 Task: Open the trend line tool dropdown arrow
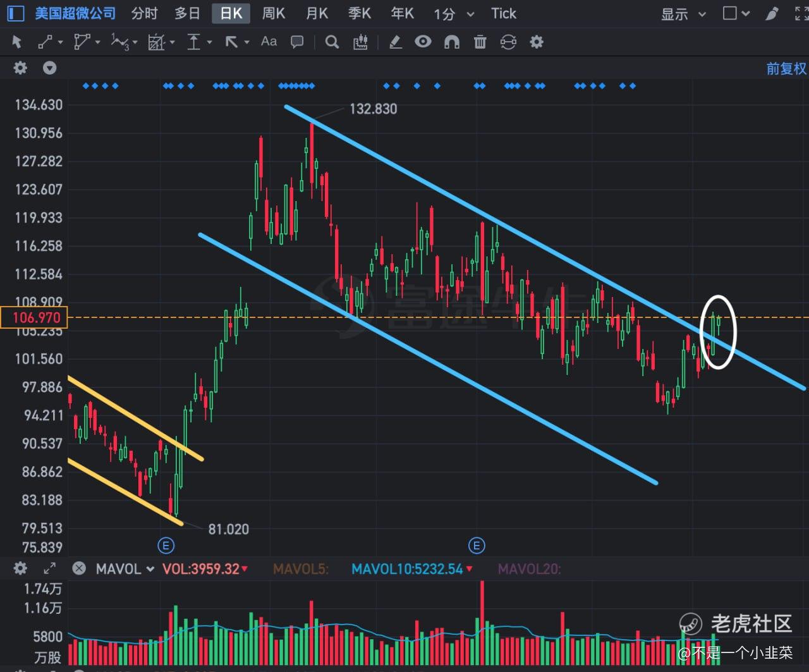(61, 42)
